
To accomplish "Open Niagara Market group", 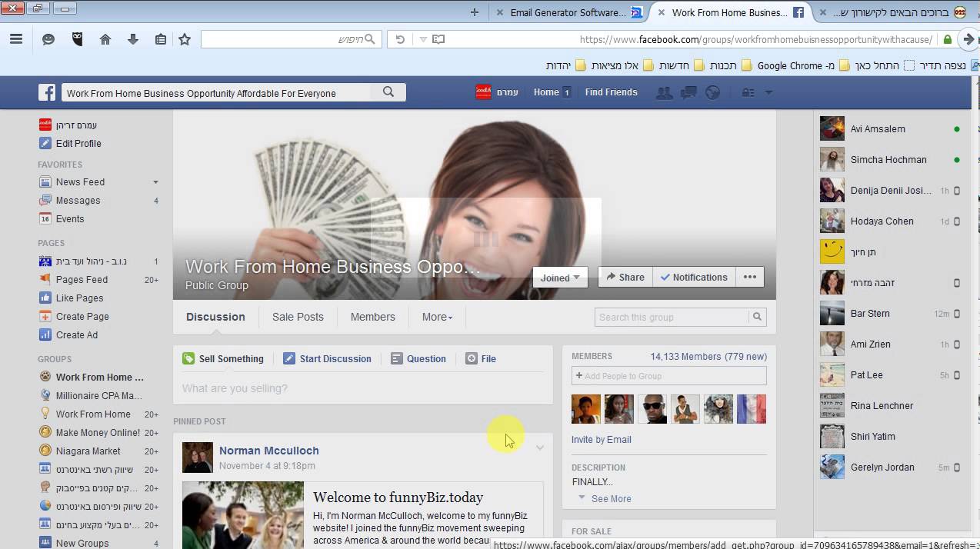I will pyautogui.click(x=80, y=451).
